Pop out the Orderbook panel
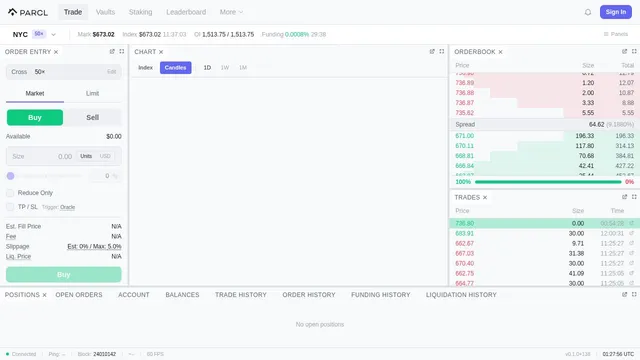The image size is (640, 360). pyautogui.click(x=624, y=51)
